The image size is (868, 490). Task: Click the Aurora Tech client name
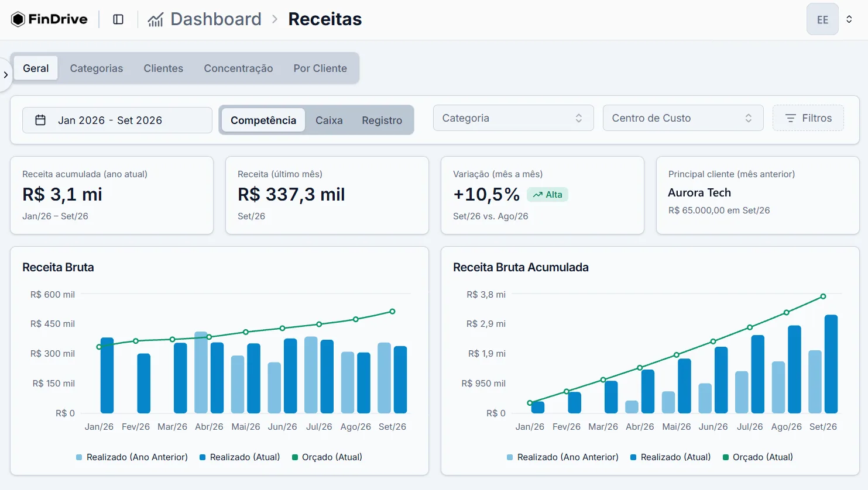[x=699, y=193]
